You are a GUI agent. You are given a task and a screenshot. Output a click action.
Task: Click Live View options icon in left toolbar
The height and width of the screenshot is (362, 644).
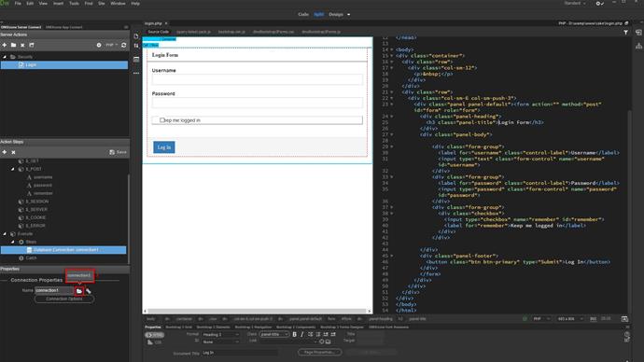(x=136, y=60)
